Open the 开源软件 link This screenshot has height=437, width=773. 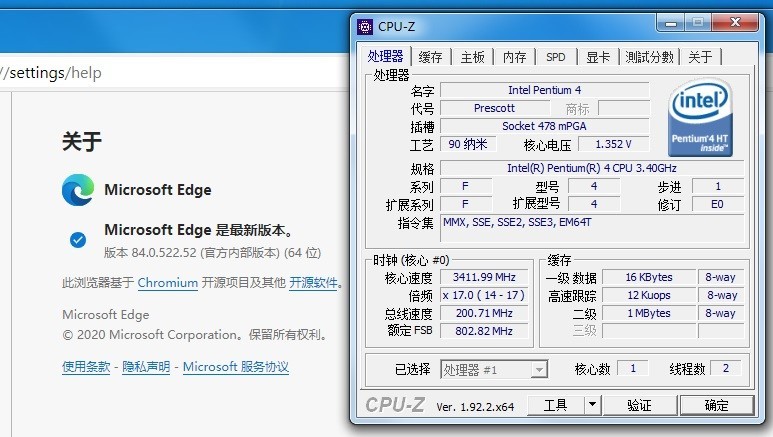click(x=314, y=283)
